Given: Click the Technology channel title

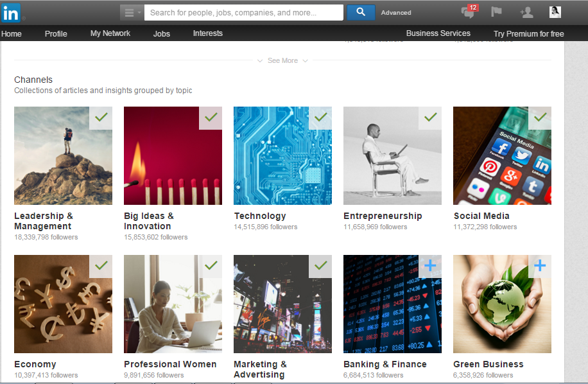Looking at the screenshot, I should click(x=260, y=216).
